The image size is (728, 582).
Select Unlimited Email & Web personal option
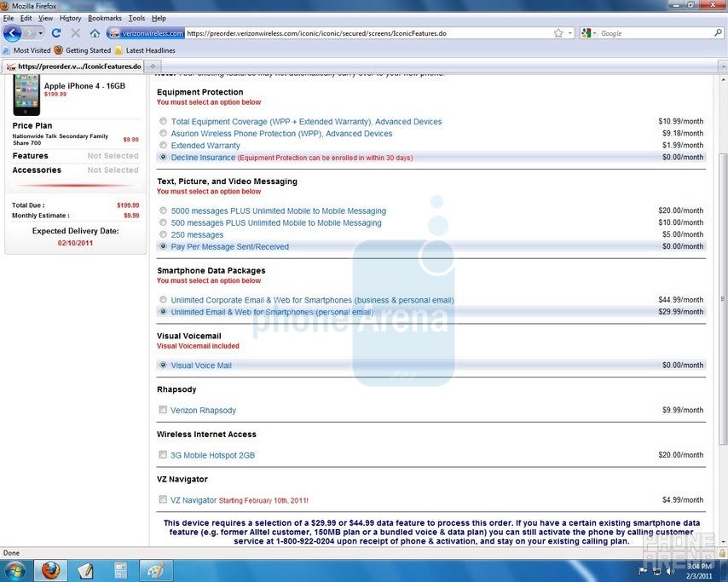[163, 312]
